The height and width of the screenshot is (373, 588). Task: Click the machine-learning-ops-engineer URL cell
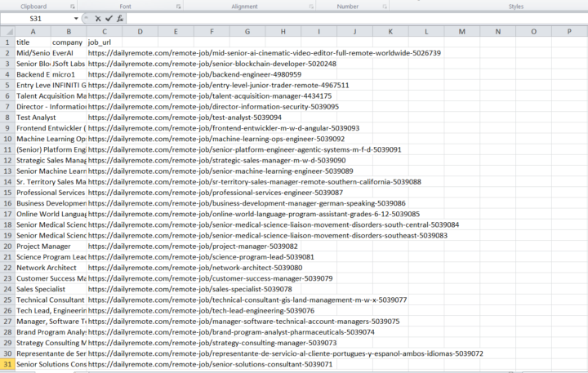pyautogui.click(x=216, y=139)
